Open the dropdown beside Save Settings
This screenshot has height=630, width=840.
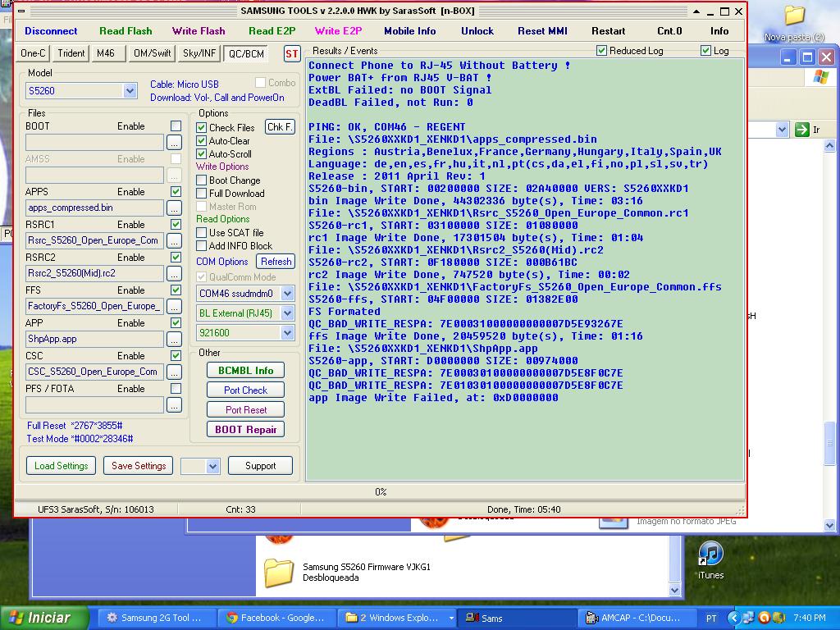(x=212, y=466)
